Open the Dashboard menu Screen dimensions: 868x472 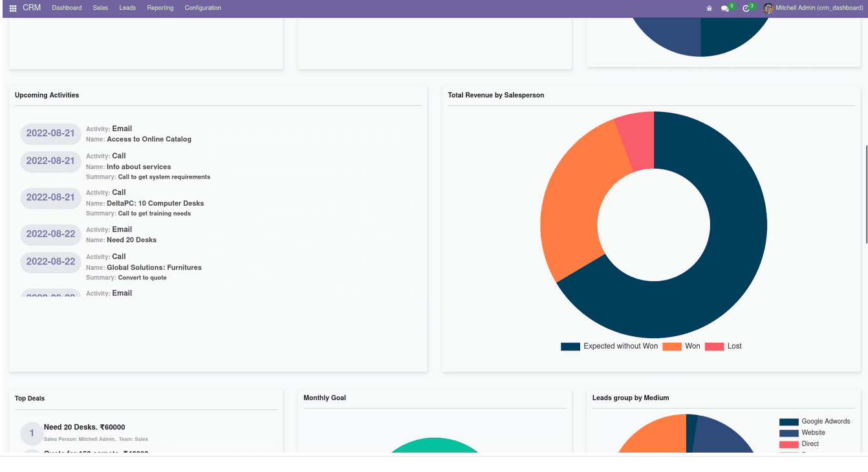pos(67,8)
